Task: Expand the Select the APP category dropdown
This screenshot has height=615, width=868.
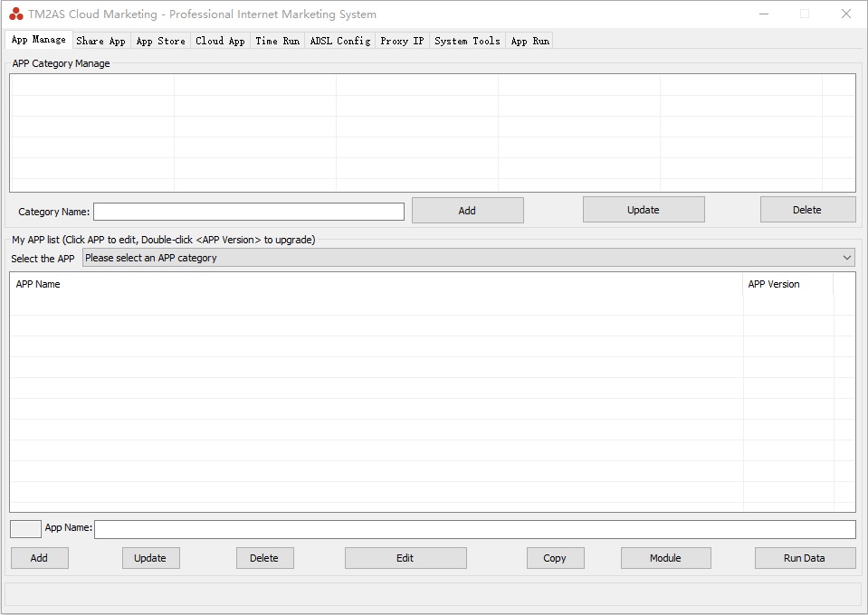Action: pyautogui.click(x=468, y=258)
